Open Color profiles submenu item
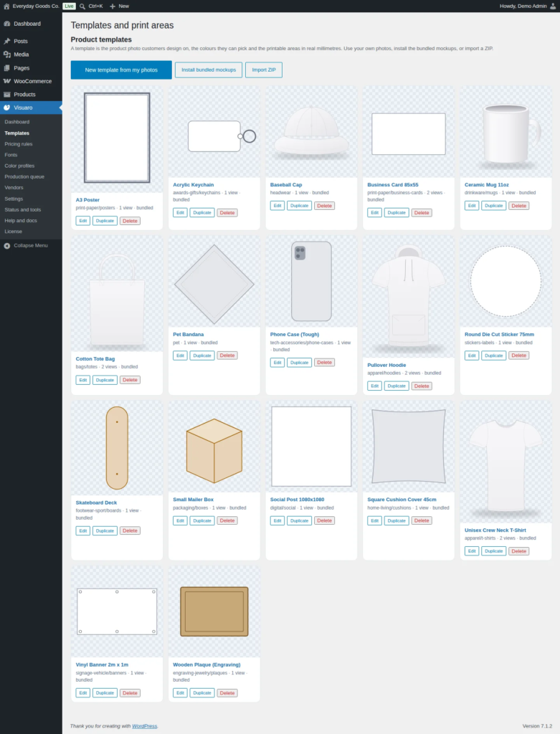This screenshot has height=734, width=560. tap(19, 166)
